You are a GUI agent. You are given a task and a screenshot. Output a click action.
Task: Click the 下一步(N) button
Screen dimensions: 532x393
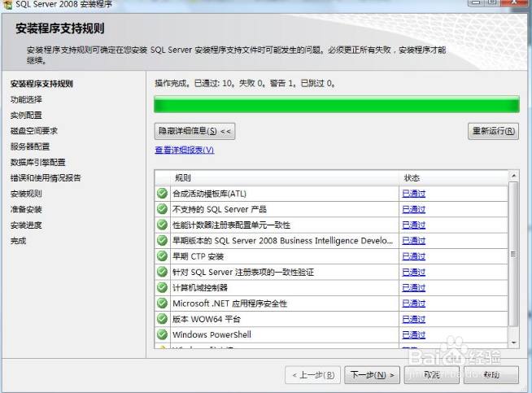(x=373, y=375)
